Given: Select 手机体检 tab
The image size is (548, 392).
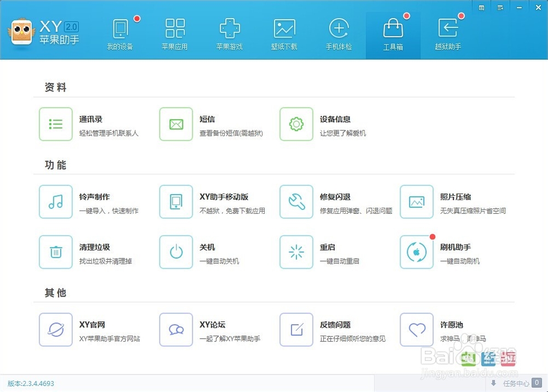Looking at the screenshot, I should click(339, 35).
